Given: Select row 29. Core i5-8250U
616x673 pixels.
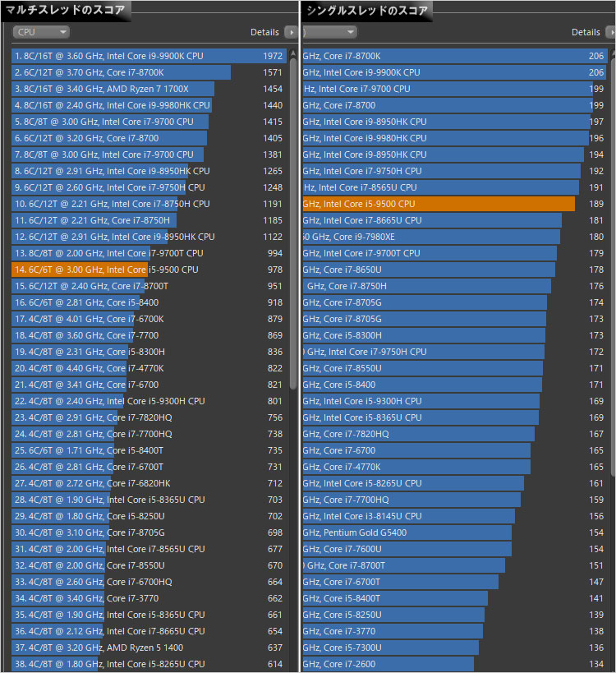Looking at the screenshot, I should tap(149, 516).
